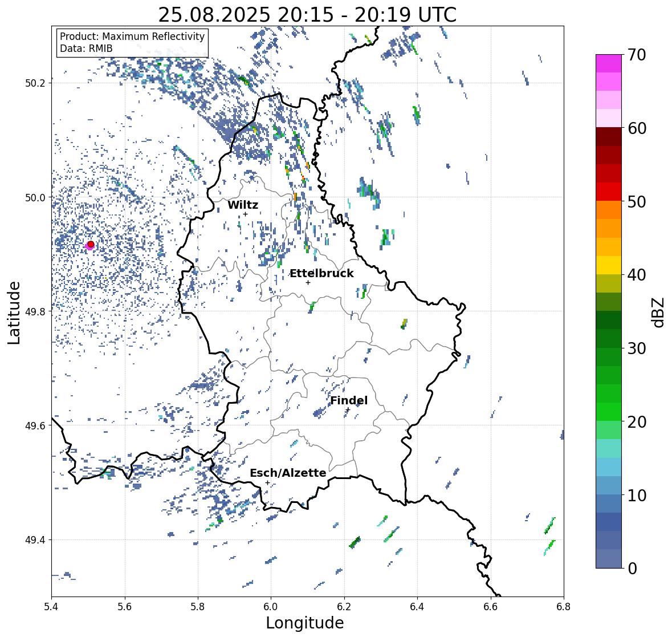Click the Esch/Alzette cross marker

pyautogui.click(x=267, y=482)
